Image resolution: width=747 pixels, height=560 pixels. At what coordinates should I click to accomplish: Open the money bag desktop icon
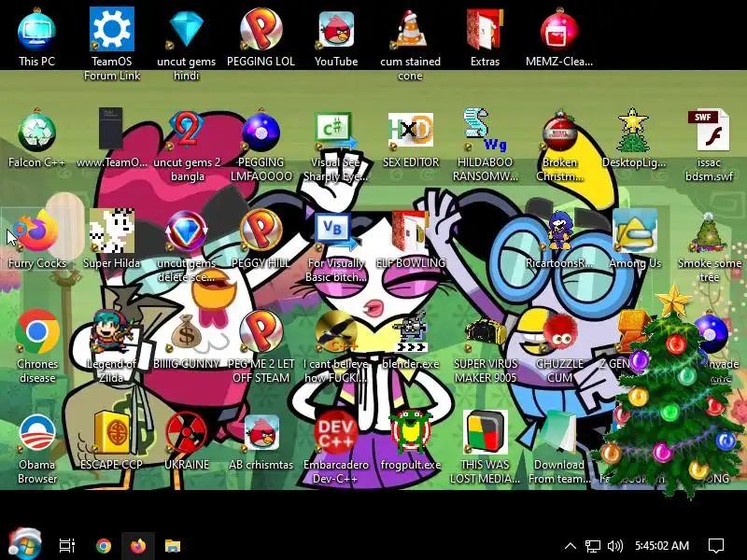click(x=186, y=331)
